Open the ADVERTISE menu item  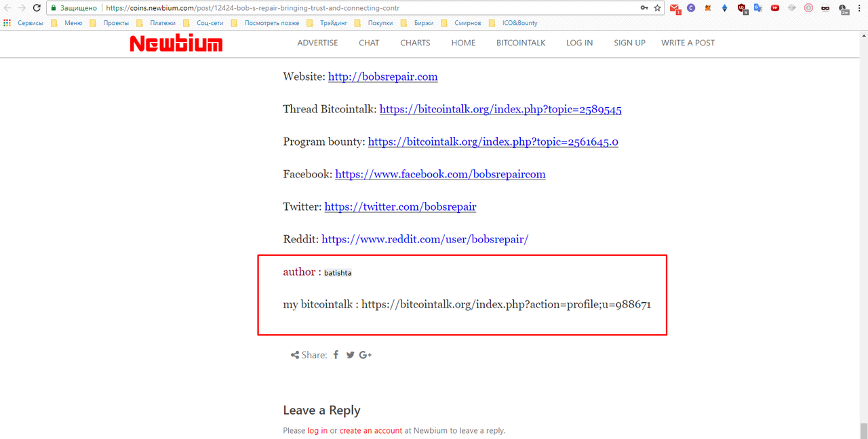coord(317,43)
